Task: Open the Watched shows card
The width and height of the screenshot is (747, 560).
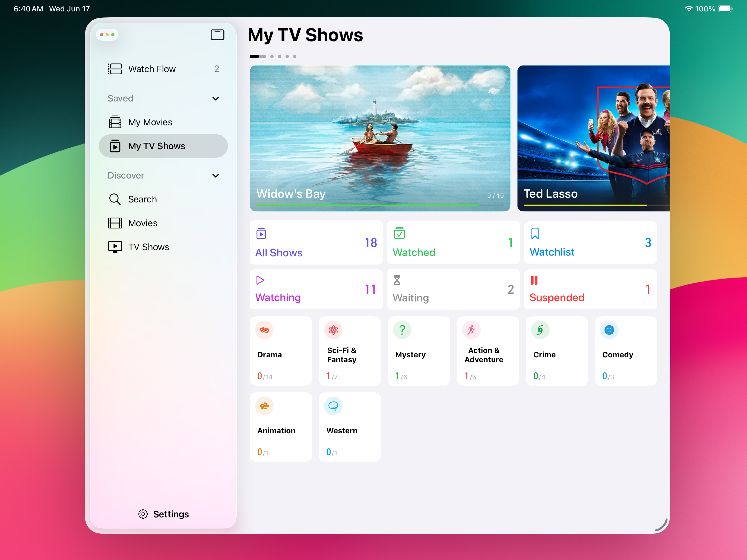Action: 453,242
